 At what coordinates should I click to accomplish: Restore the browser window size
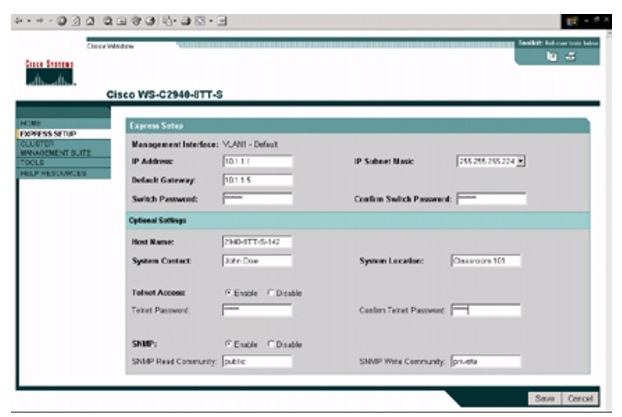[596, 20]
